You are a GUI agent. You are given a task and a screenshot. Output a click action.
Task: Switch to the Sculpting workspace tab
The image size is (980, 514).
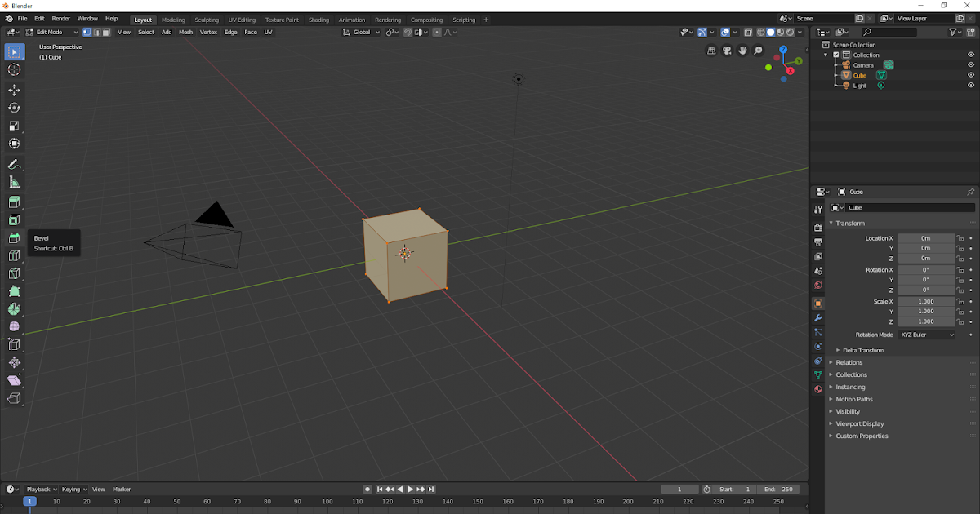[x=207, y=20]
